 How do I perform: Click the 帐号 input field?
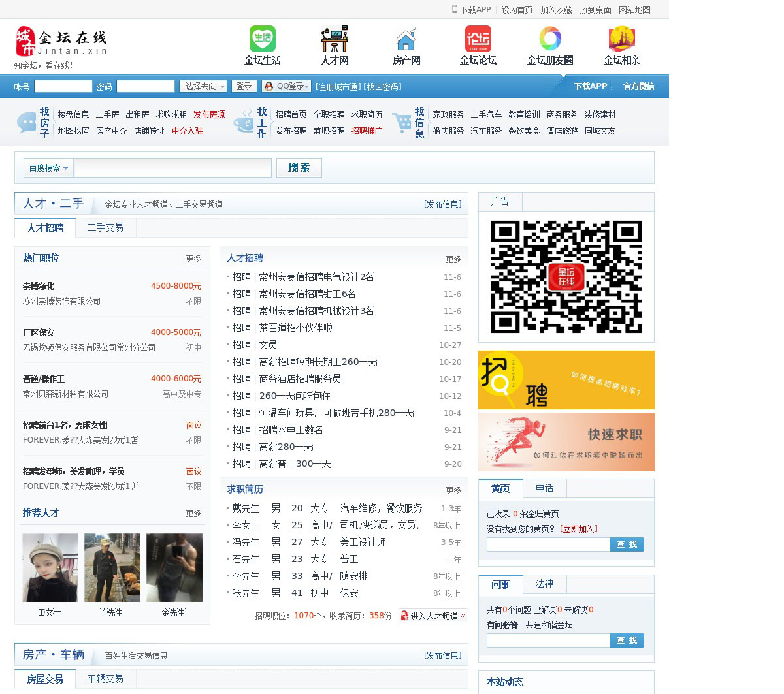[x=63, y=86]
